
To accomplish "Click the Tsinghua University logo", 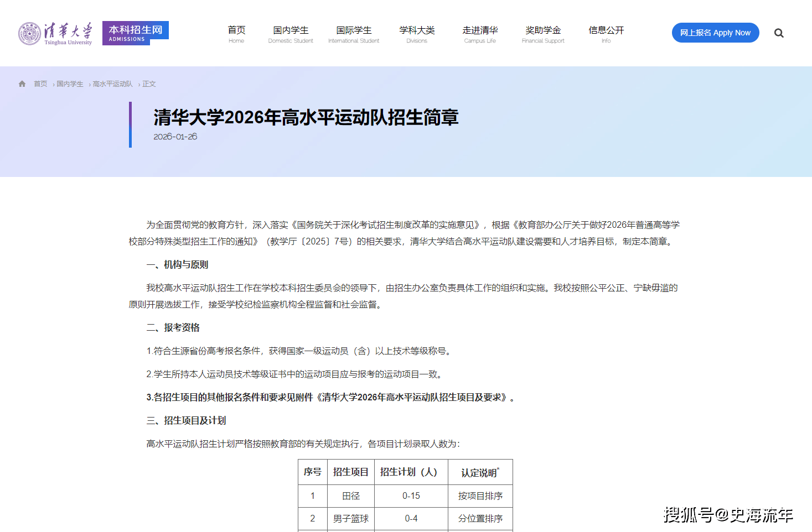I will 55,34.
